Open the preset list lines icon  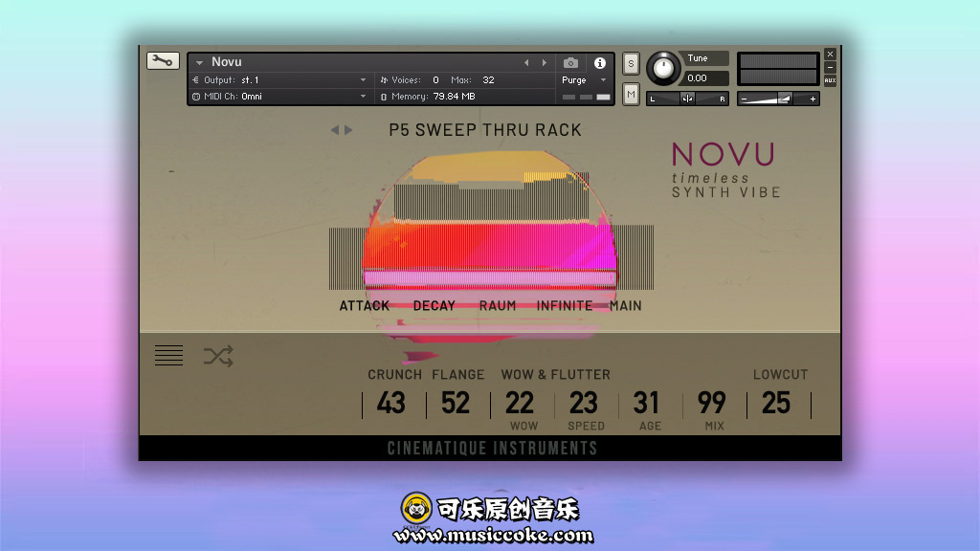click(168, 356)
